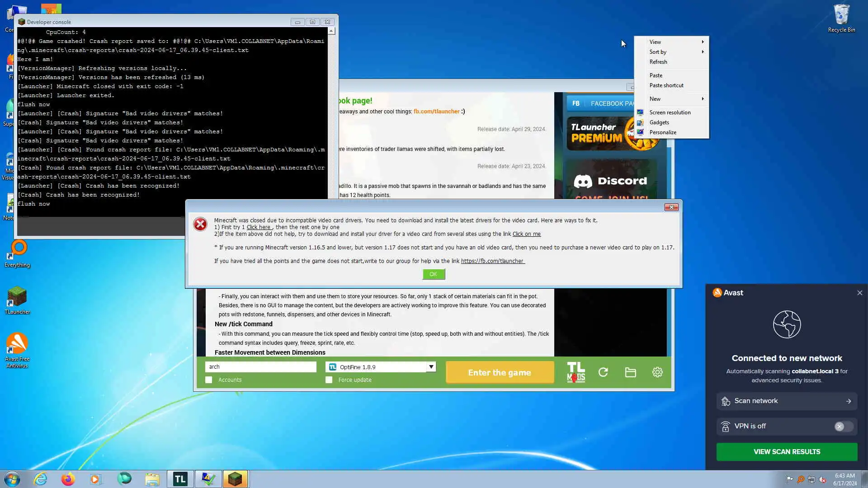This screenshot has width=868, height=488.
Task: Toggle the Avast VPN switch on
Action: [843, 427]
